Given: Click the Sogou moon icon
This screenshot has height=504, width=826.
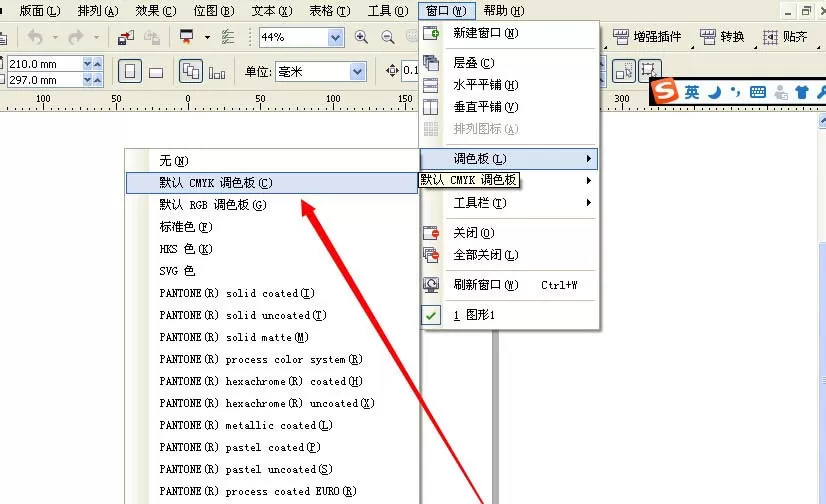Looking at the screenshot, I should click(x=714, y=93).
